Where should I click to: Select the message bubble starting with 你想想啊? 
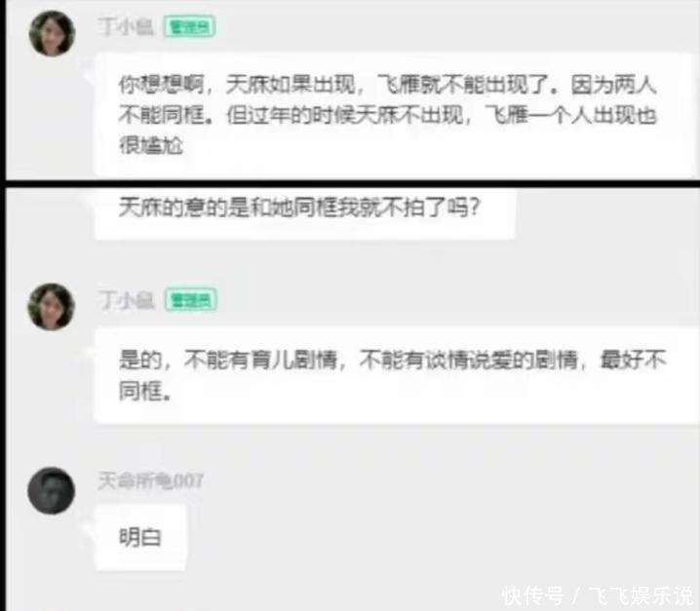(397, 115)
